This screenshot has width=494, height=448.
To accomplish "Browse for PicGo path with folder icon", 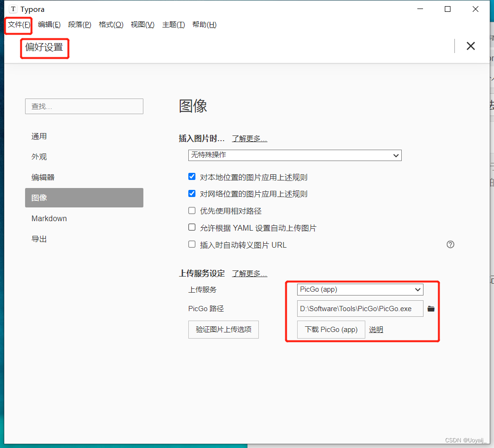I will pos(431,309).
